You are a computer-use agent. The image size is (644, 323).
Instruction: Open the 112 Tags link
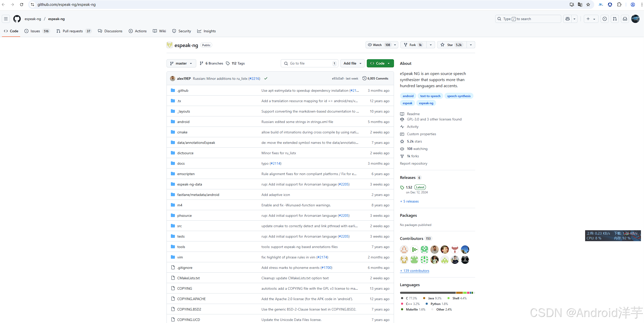click(235, 63)
